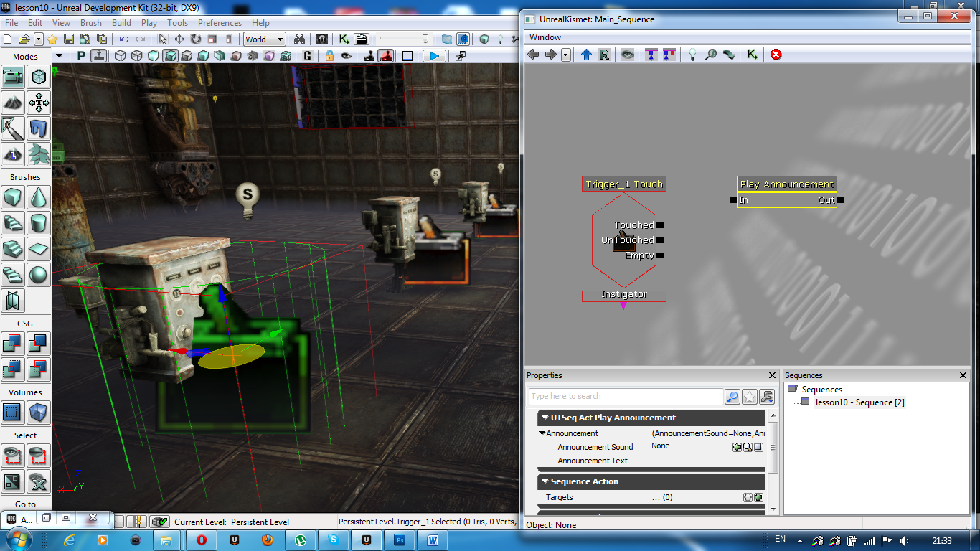Open Kismet Window menu
This screenshot has height=551, width=980.
(545, 37)
